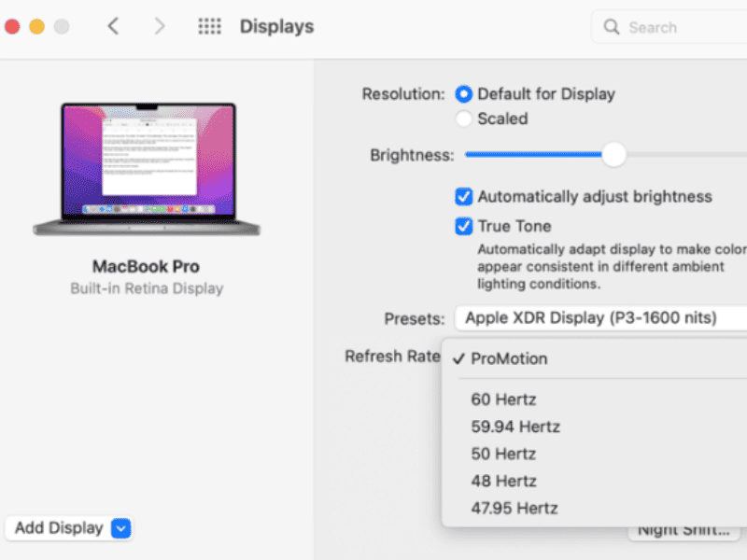Click the search magnifying glass icon
The height and width of the screenshot is (560, 747).
click(613, 27)
